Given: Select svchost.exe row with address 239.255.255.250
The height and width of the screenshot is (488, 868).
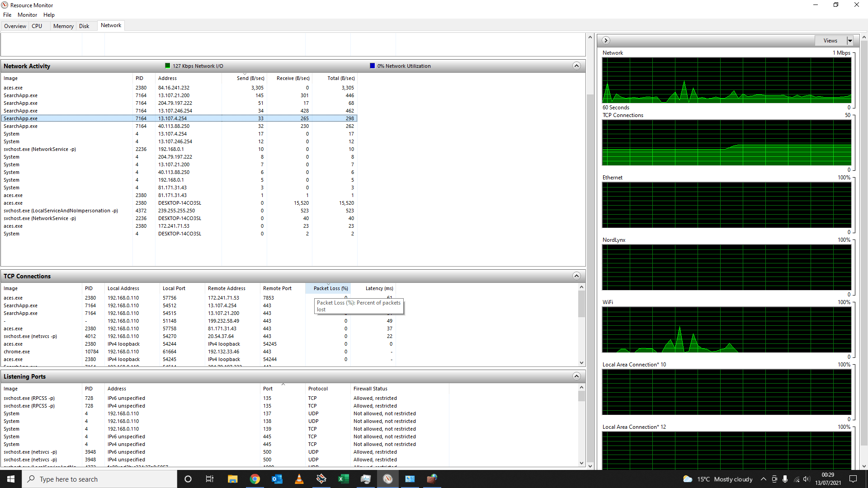Looking at the screenshot, I should click(x=179, y=211).
